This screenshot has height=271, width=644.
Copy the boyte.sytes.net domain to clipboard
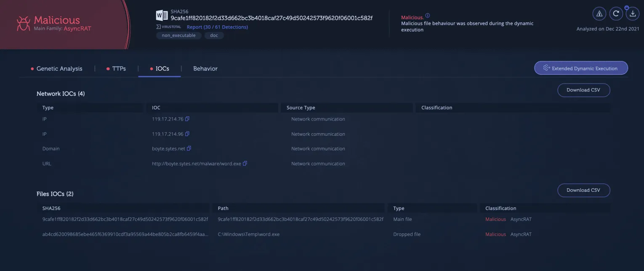[189, 148]
